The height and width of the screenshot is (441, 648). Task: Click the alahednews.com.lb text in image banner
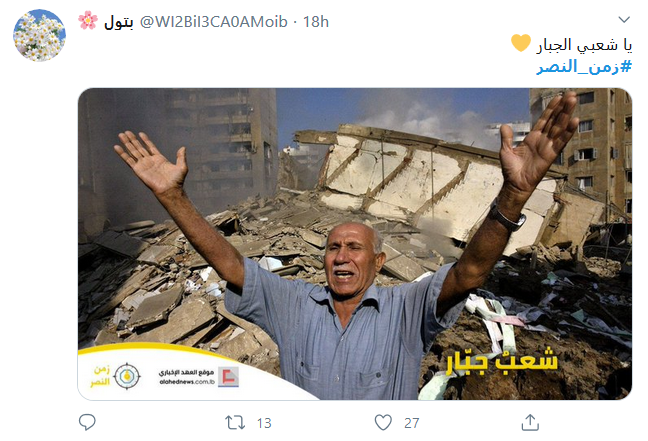(187, 382)
